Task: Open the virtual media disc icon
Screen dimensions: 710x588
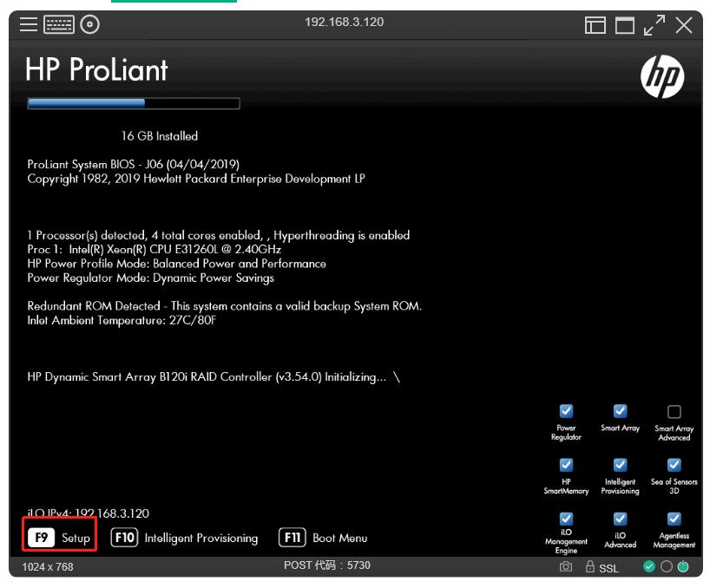Action: click(x=89, y=24)
